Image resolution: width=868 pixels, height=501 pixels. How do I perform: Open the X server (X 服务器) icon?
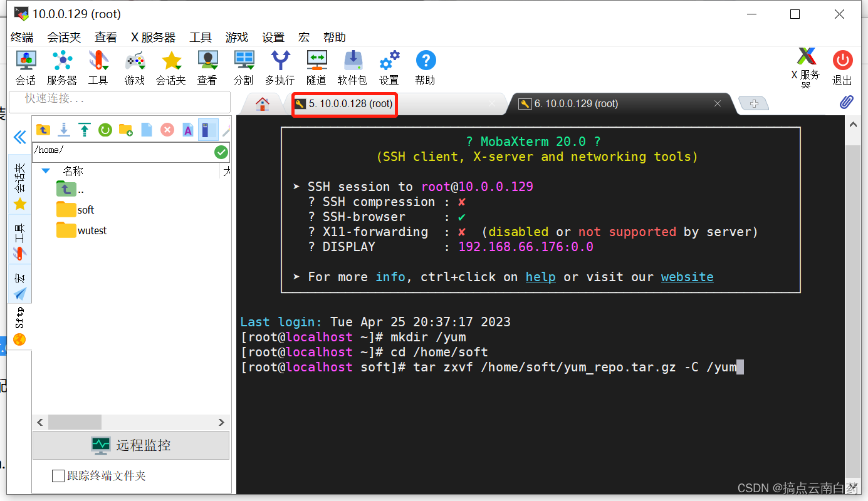pos(806,61)
